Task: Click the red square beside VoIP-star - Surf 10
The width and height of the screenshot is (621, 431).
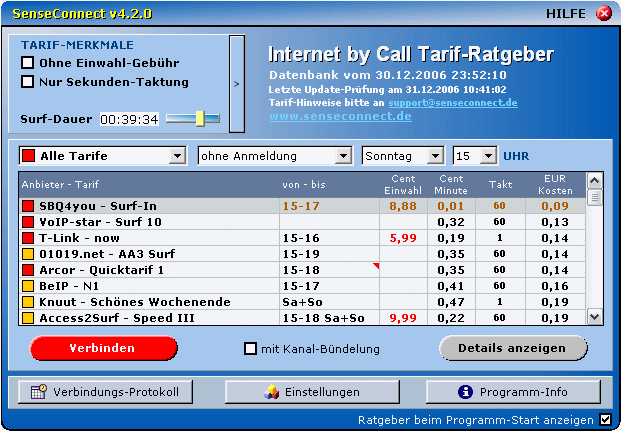Action: point(28,222)
